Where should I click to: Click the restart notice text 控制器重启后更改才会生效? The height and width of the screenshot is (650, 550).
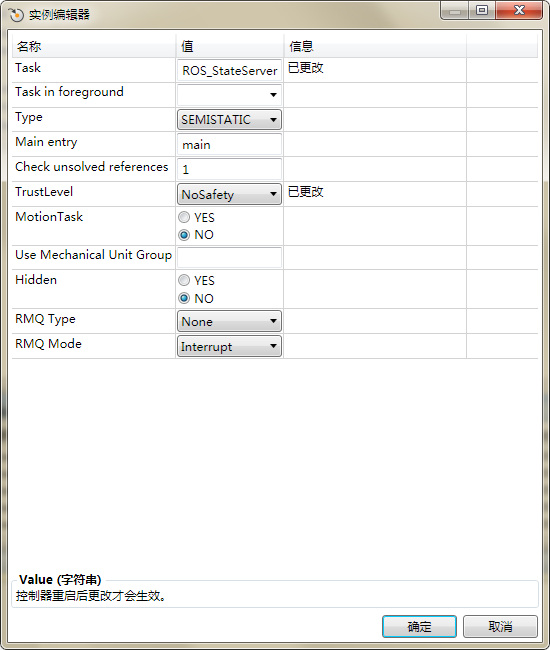(x=91, y=596)
